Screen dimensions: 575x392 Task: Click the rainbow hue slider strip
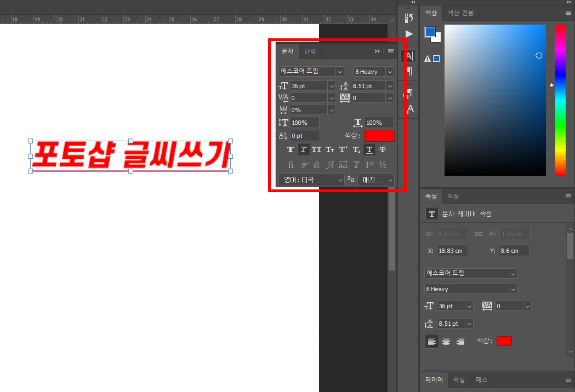pyautogui.click(x=560, y=100)
